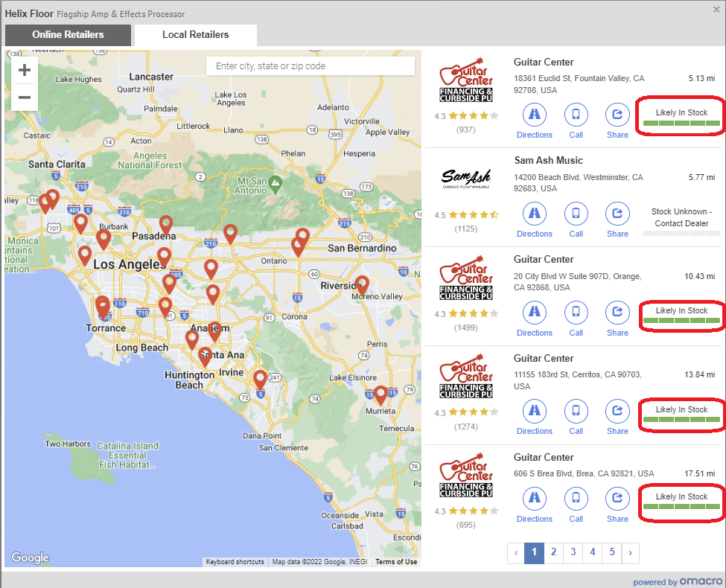The height and width of the screenshot is (588, 726).
Task: Open map Terms of Use
Action: click(x=396, y=562)
